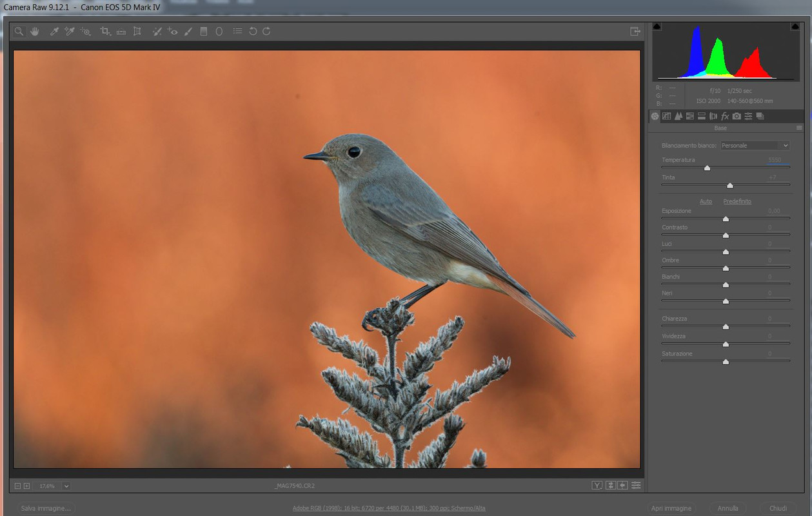Click the Ombre slider handle
This screenshot has height=516, width=812.
point(726,268)
